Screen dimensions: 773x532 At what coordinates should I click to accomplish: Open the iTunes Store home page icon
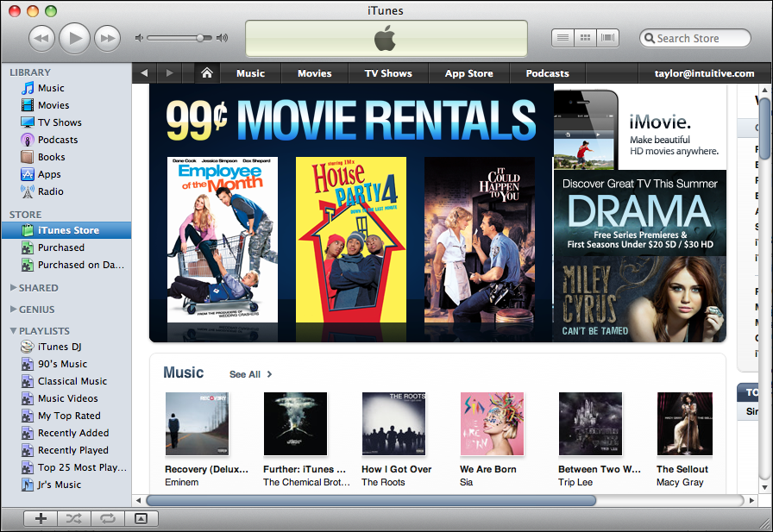pyautogui.click(x=207, y=73)
